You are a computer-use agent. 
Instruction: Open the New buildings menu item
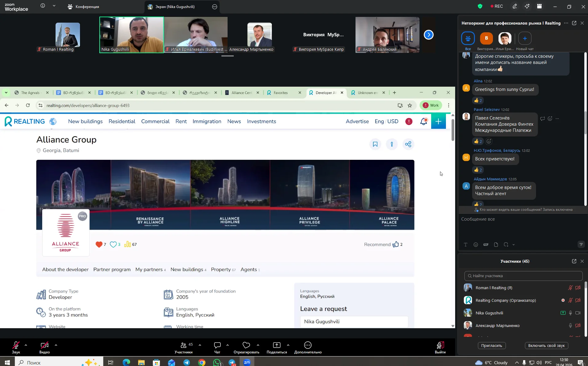coord(85,121)
